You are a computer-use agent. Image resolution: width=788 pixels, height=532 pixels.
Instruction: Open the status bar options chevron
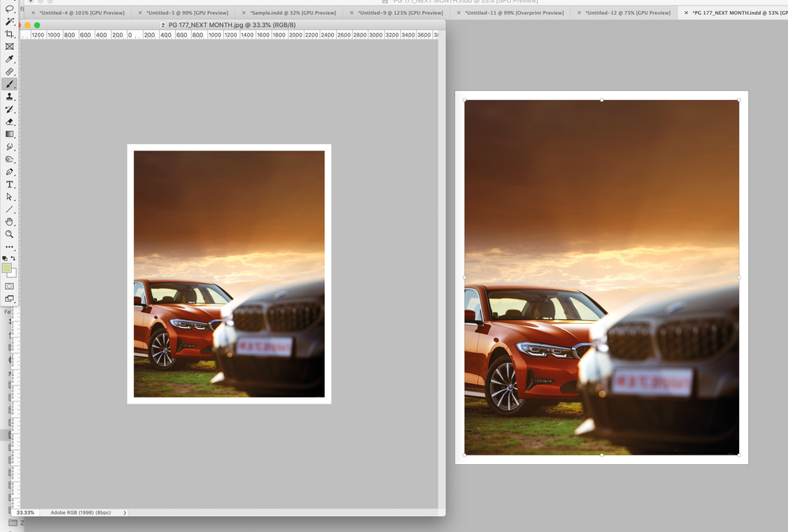pyautogui.click(x=124, y=512)
